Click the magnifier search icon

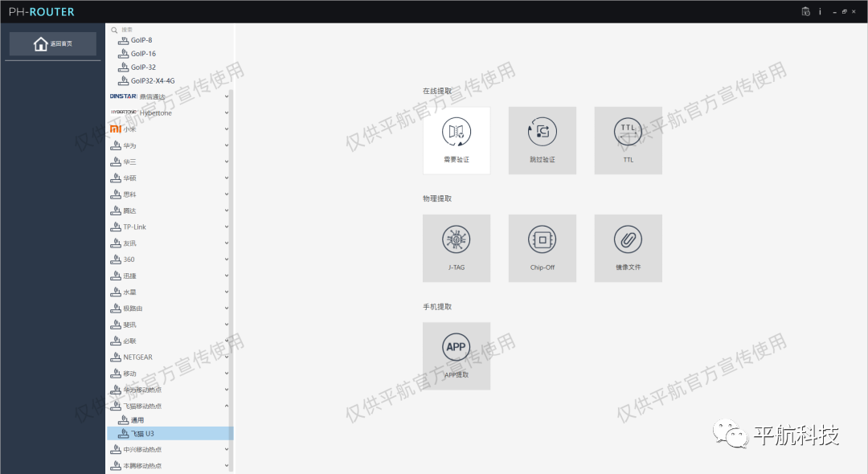click(114, 30)
